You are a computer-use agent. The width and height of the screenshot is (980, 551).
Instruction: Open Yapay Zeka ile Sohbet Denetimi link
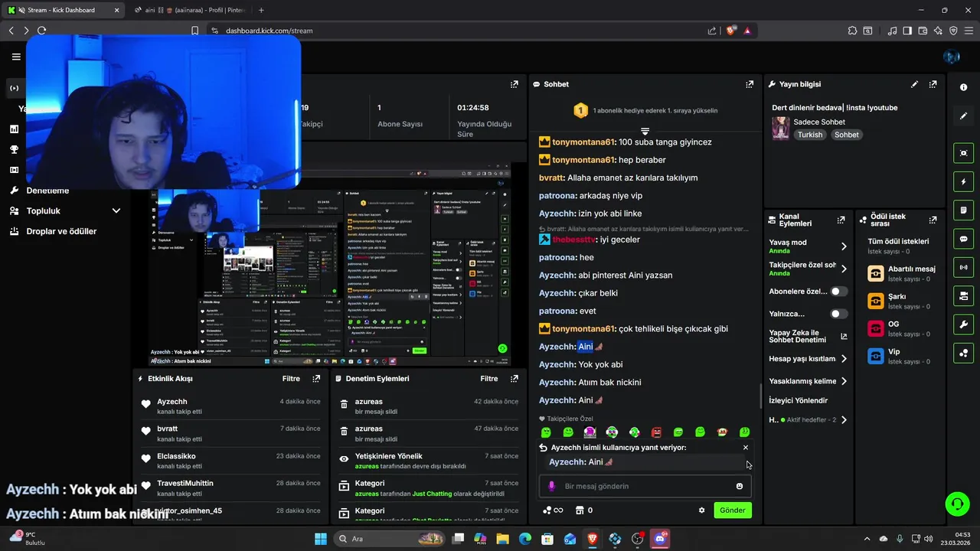[x=808, y=336]
